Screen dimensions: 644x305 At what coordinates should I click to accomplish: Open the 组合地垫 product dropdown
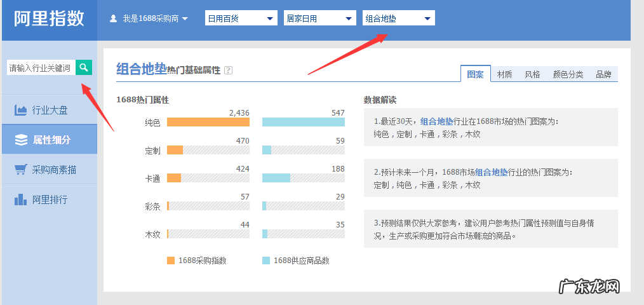[x=398, y=18]
